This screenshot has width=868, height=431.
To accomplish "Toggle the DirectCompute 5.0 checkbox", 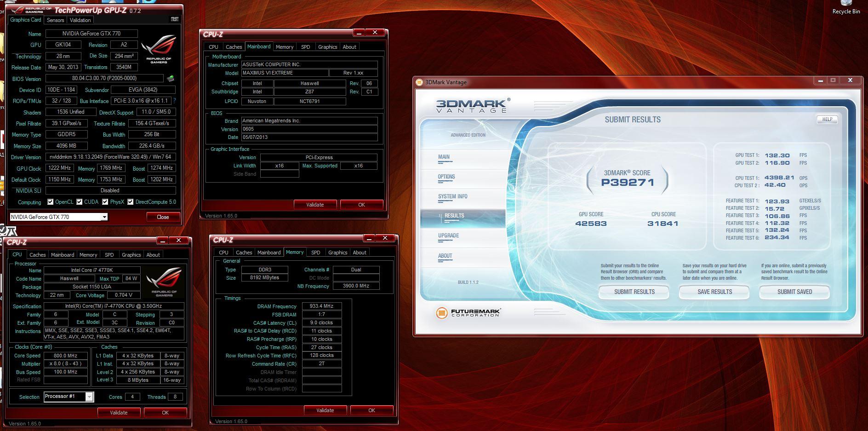I will [x=131, y=202].
